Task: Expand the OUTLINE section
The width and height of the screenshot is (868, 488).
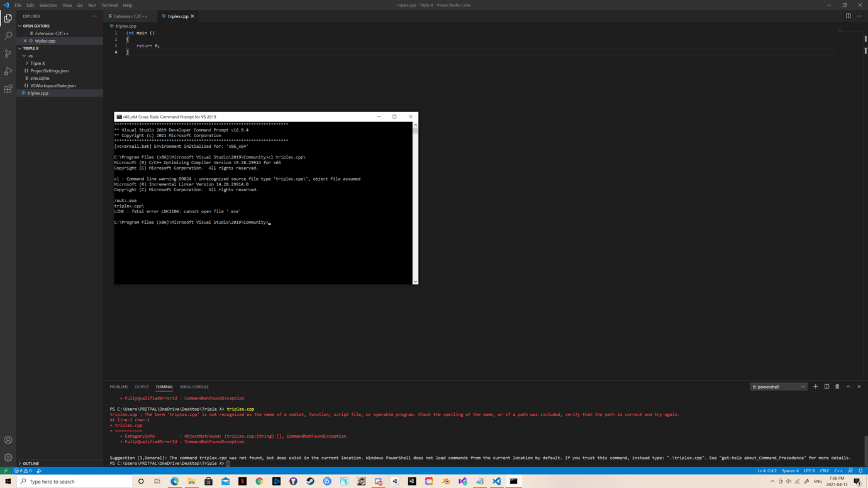Action: 30,463
